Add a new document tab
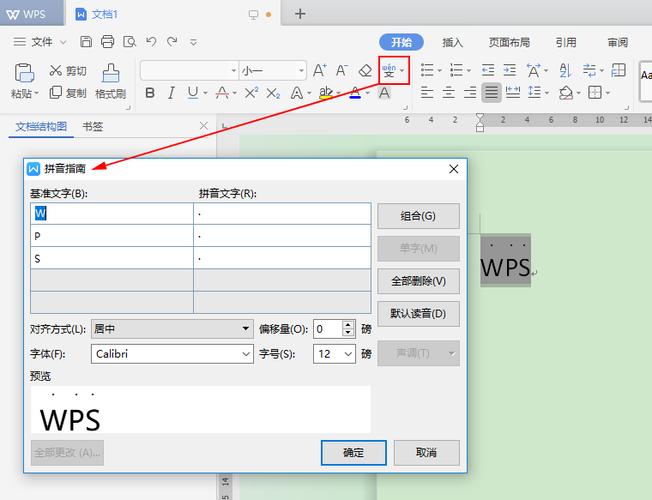This screenshot has width=652, height=500. tap(300, 14)
